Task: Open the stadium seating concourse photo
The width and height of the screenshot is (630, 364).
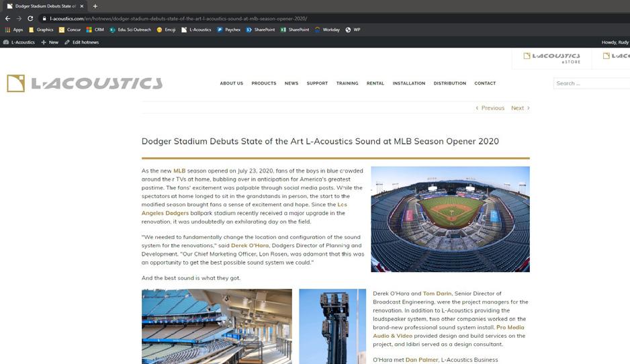Action: [217, 326]
